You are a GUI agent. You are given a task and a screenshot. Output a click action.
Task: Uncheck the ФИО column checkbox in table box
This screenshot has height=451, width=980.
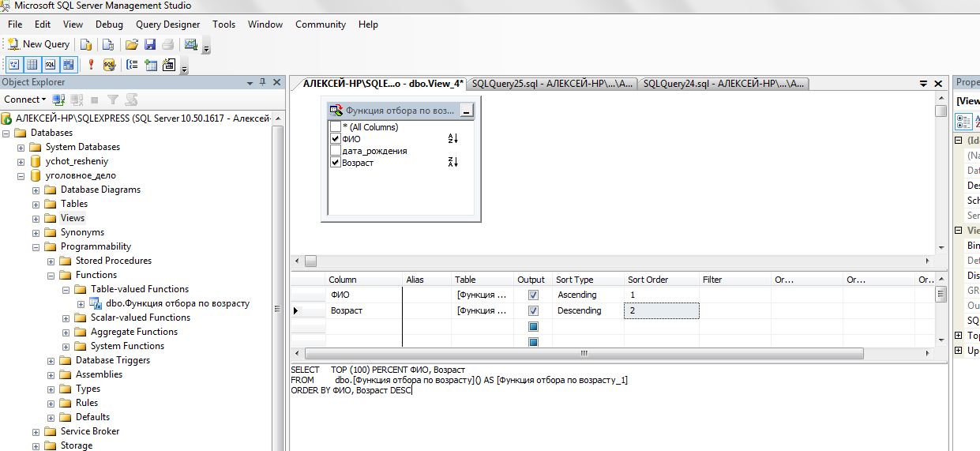click(336, 139)
